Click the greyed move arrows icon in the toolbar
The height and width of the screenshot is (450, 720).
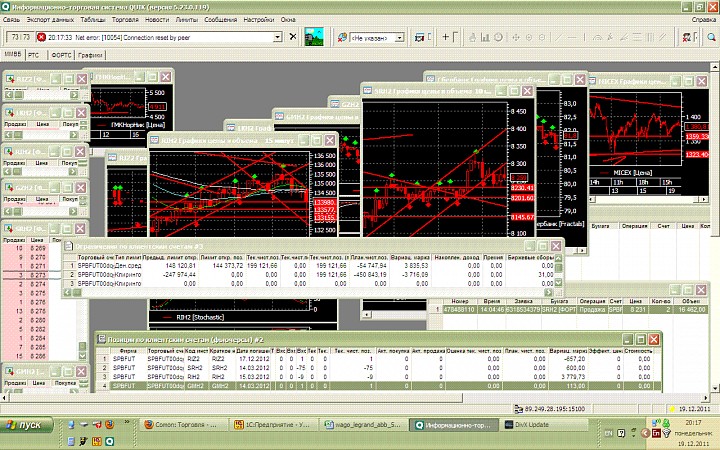516,38
